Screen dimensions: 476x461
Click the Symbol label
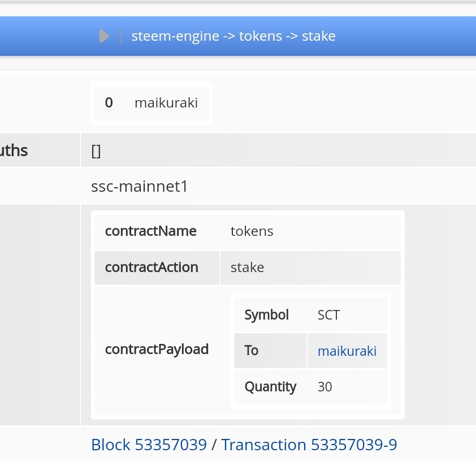(266, 314)
